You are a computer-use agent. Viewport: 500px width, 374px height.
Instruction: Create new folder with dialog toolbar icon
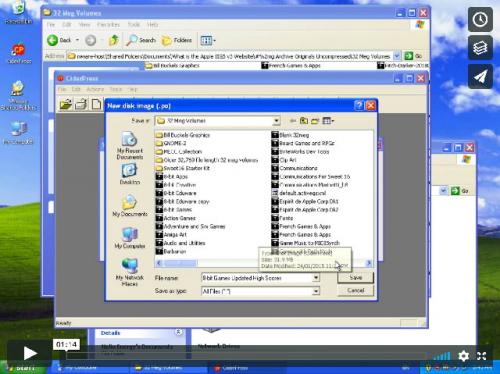[x=315, y=121]
